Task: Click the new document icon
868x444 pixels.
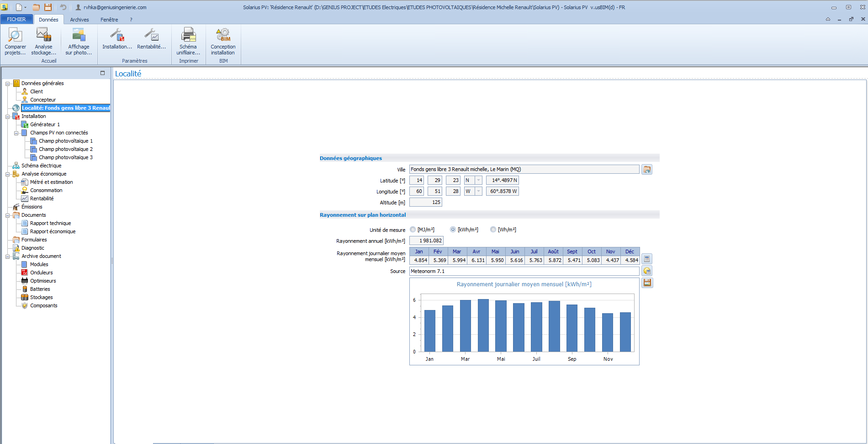Action: (19, 7)
